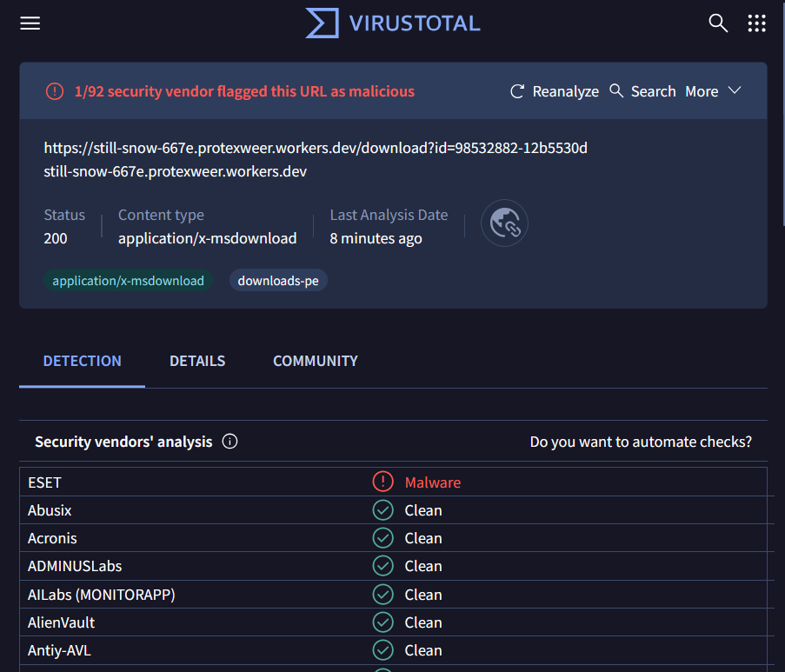The image size is (785, 672).
Task: Click the 1/92 security vendor flagged message
Action: point(244,91)
